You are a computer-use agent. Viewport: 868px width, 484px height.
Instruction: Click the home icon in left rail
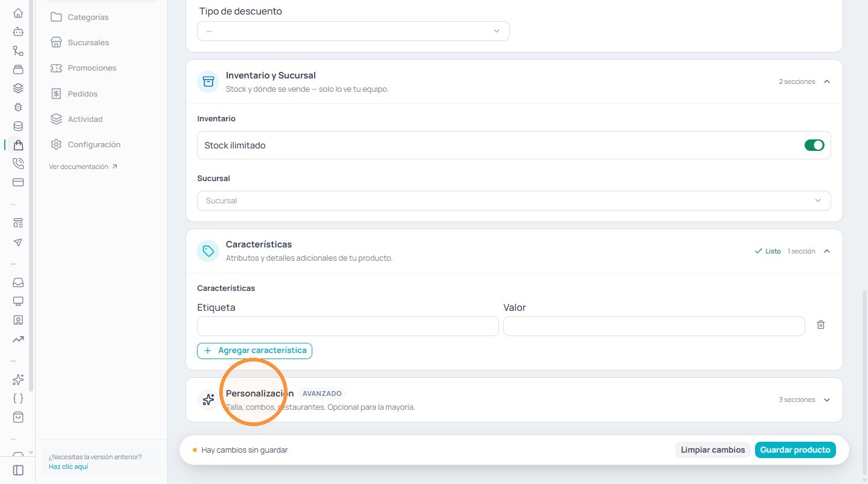[x=18, y=13]
